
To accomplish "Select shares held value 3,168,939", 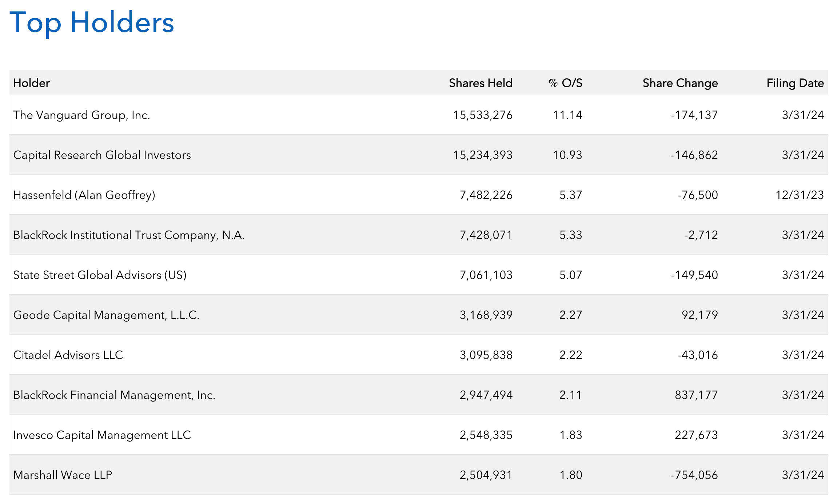I will coord(486,315).
